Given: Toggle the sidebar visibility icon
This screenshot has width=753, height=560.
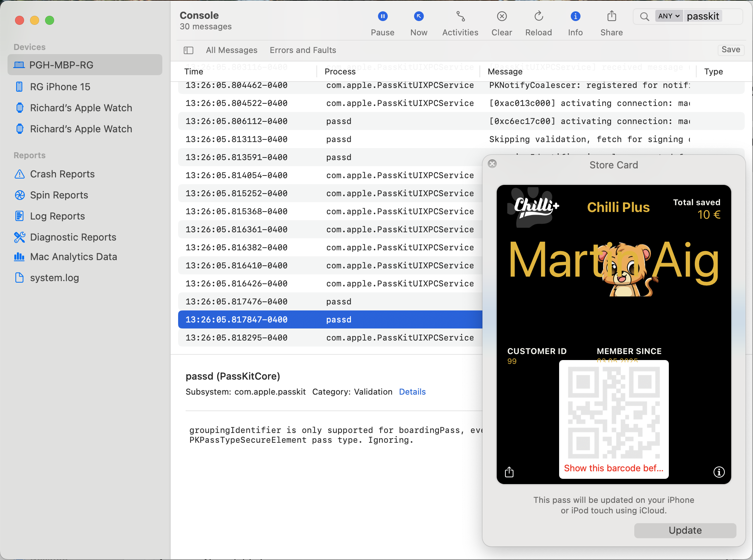Looking at the screenshot, I should coord(189,50).
